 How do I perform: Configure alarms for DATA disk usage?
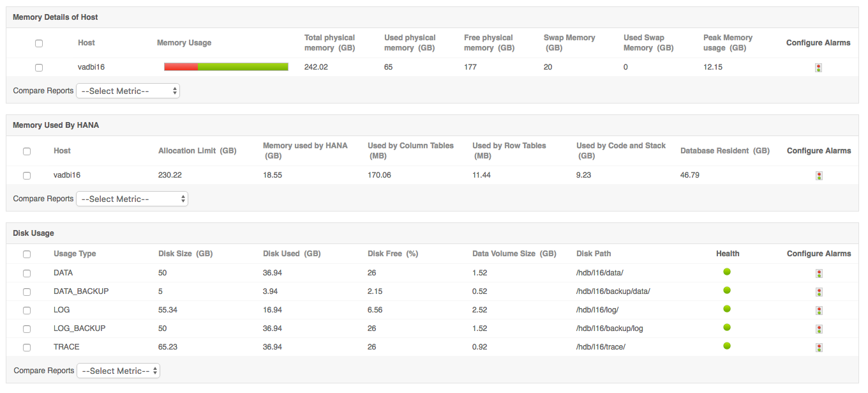pos(819,274)
